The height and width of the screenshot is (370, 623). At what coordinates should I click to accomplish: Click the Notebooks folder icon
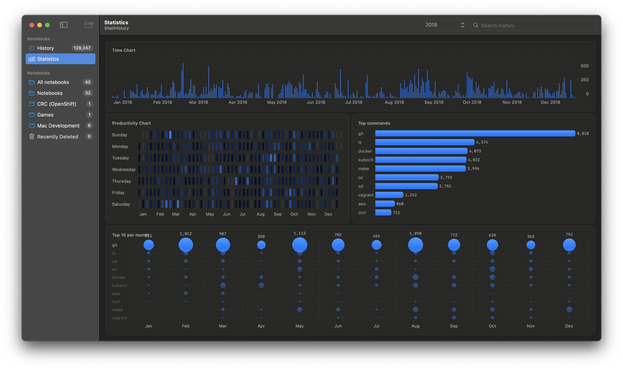pos(32,93)
